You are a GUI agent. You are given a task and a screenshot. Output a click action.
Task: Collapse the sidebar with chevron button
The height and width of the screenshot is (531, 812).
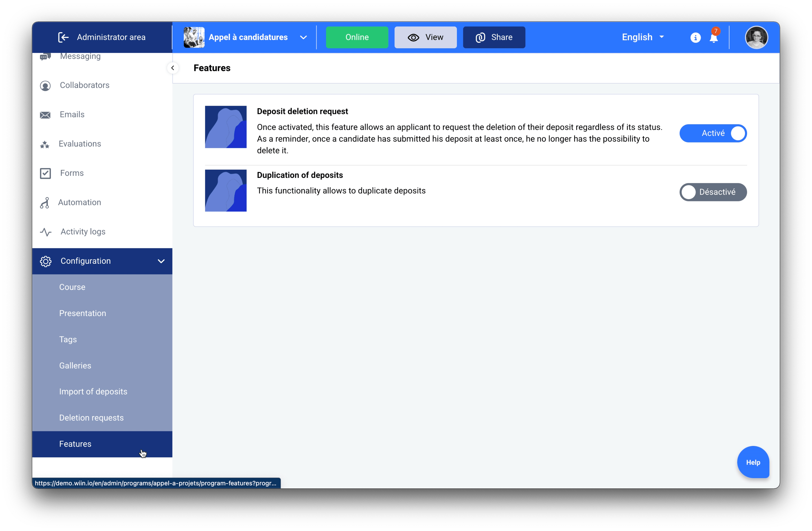pyautogui.click(x=173, y=68)
